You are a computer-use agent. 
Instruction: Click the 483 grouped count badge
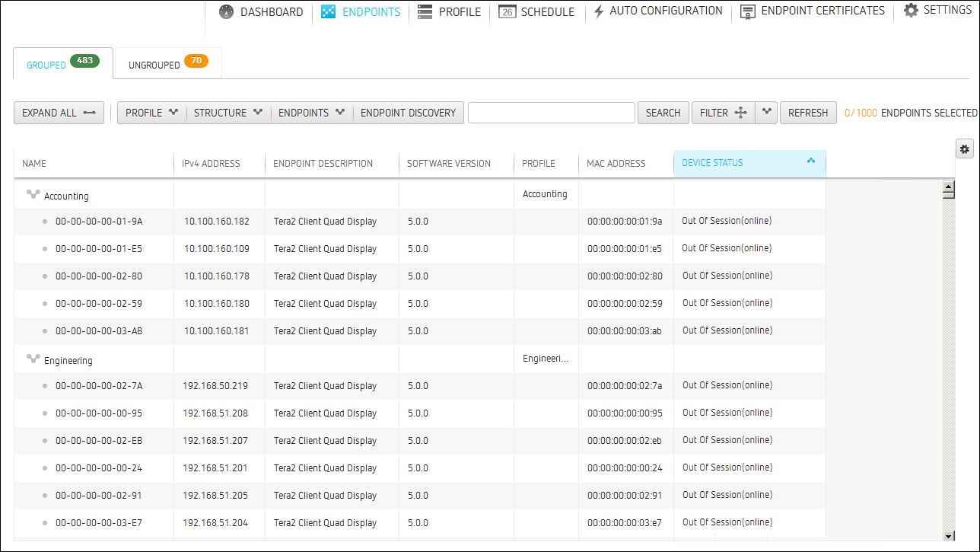[85, 61]
